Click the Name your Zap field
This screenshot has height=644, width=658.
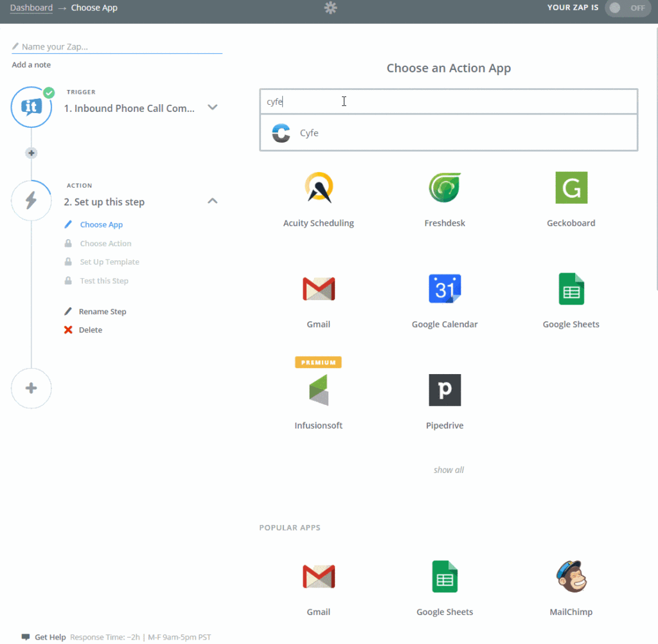tap(117, 47)
